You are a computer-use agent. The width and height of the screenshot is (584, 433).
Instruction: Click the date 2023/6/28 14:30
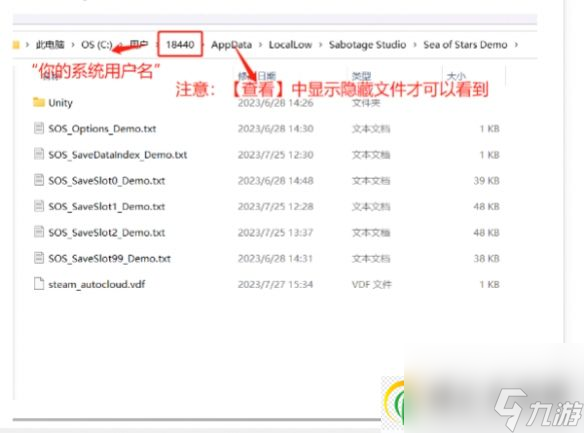(275, 128)
